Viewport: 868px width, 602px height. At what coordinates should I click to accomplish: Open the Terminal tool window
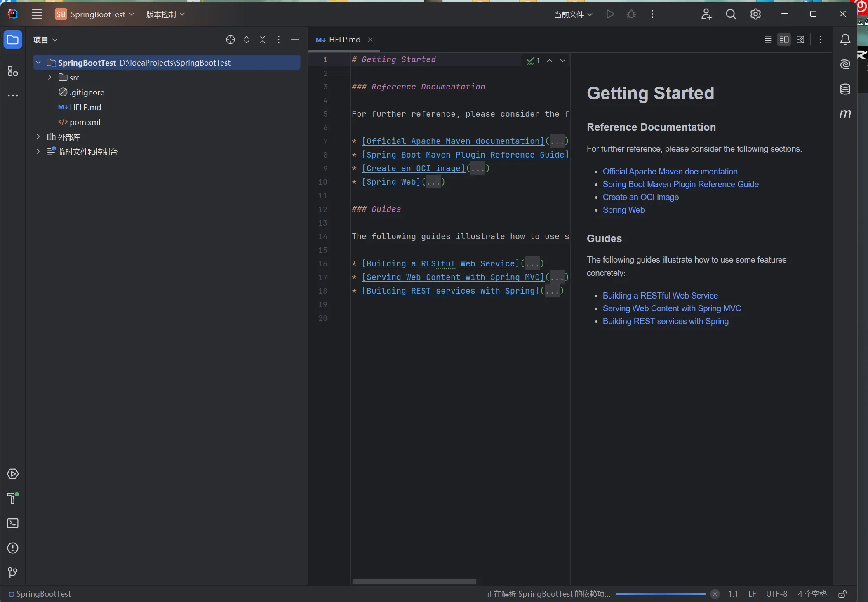pos(13,523)
